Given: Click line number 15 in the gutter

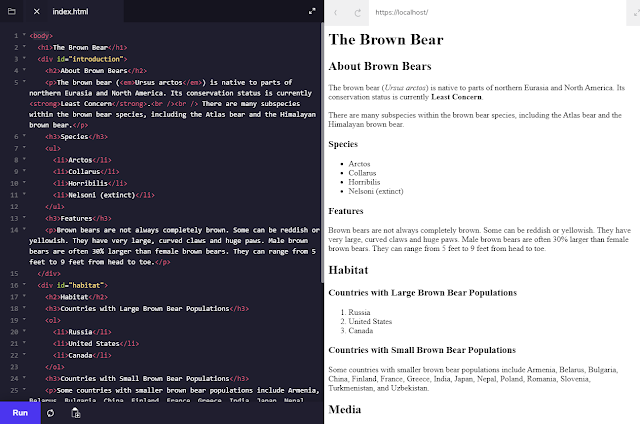Looking at the screenshot, I should coord(14,273).
